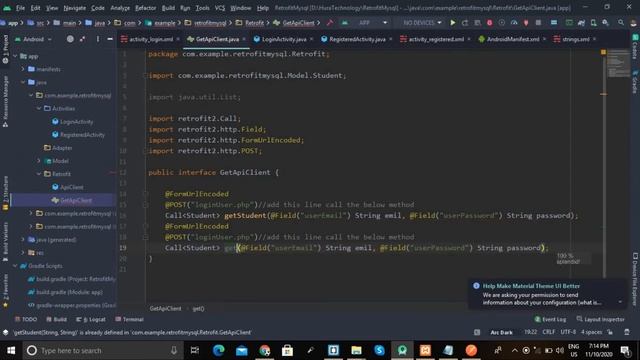Click the yellow warning marker at editor top right
This screenshot has width=640, height=360.
pyautogui.click(x=603, y=52)
